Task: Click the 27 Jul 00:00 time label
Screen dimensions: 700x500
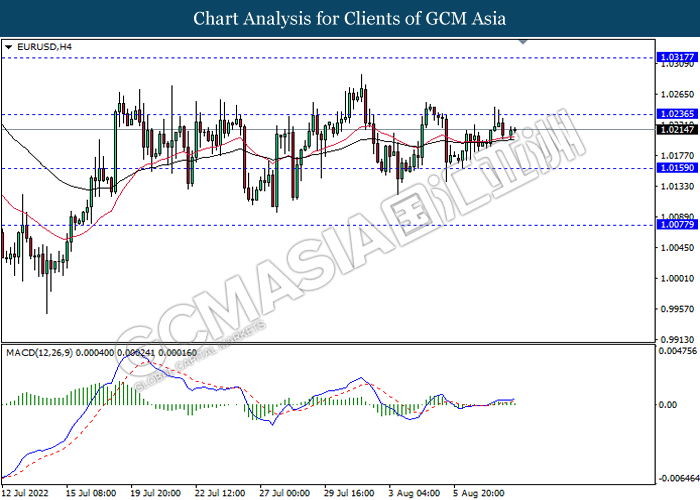Action: click(x=284, y=493)
